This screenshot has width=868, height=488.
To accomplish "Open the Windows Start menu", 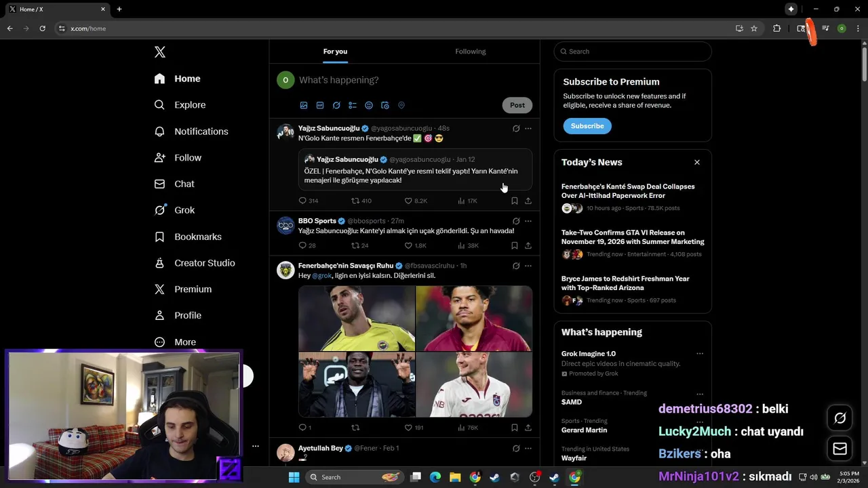I will (294, 477).
